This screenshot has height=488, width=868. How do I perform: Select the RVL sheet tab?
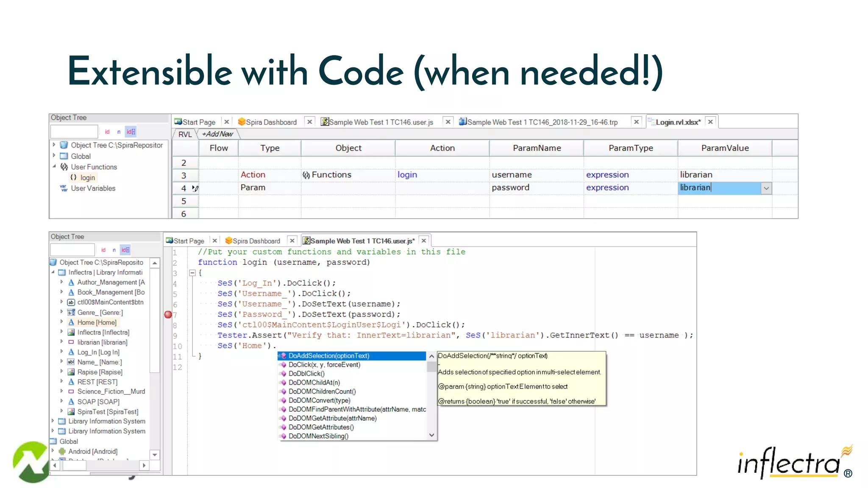point(185,134)
